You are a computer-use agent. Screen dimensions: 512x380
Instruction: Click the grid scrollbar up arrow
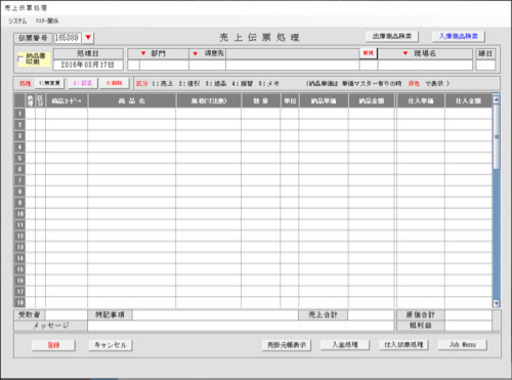tap(496, 99)
